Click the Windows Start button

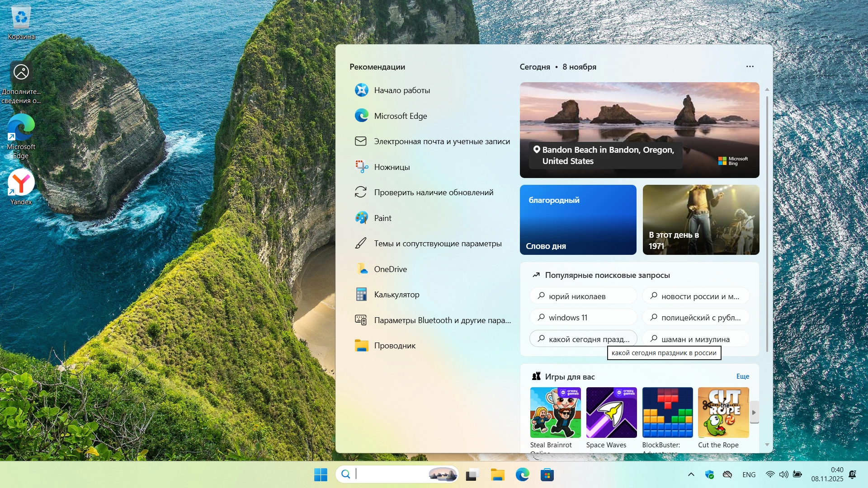(x=321, y=475)
